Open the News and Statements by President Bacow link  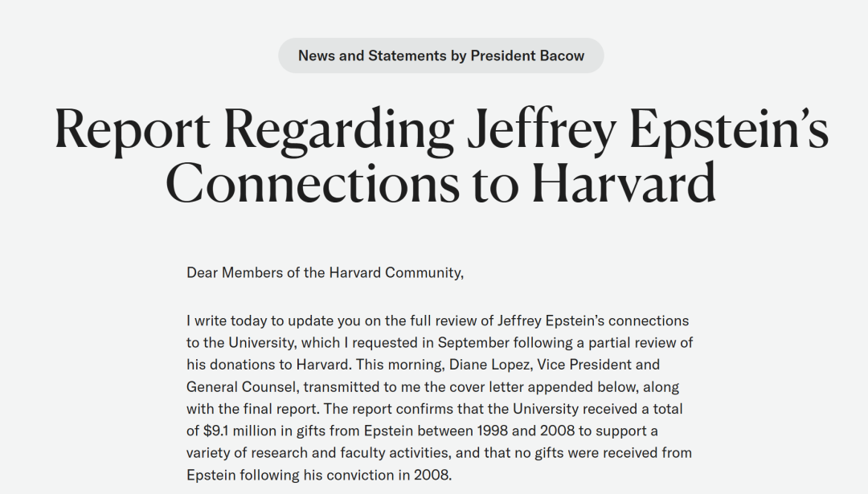pyautogui.click(x=441, y=55)
